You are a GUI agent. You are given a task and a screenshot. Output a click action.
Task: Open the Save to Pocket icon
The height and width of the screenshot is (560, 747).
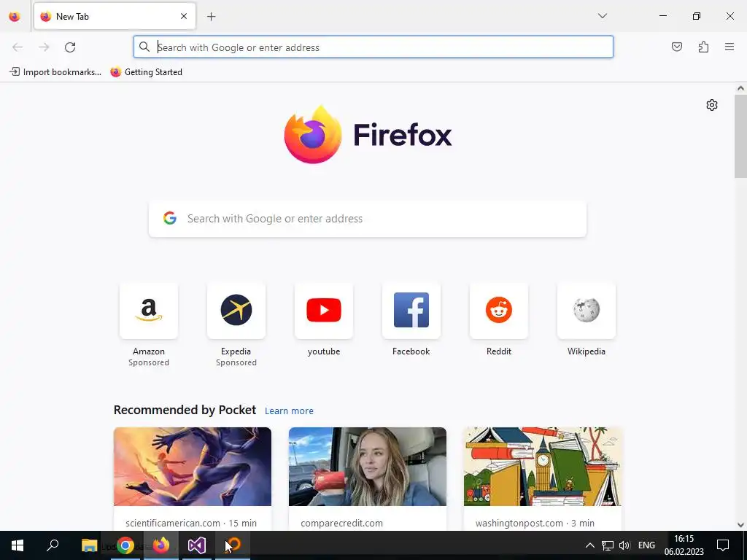677,47
